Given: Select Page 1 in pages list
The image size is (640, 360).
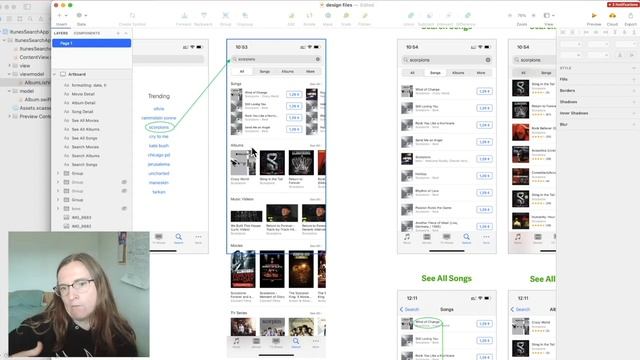Looking at the screenshot, I should point(91,43).
